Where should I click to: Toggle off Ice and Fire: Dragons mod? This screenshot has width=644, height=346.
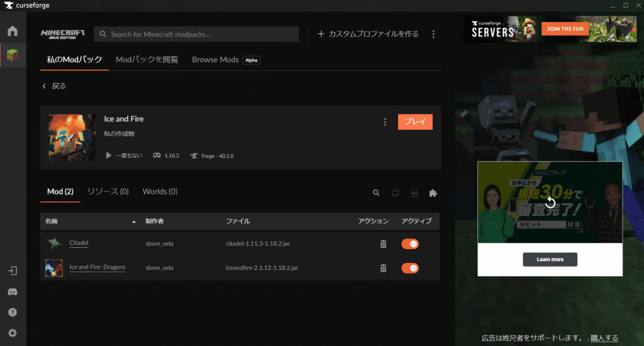click(410, 268)
